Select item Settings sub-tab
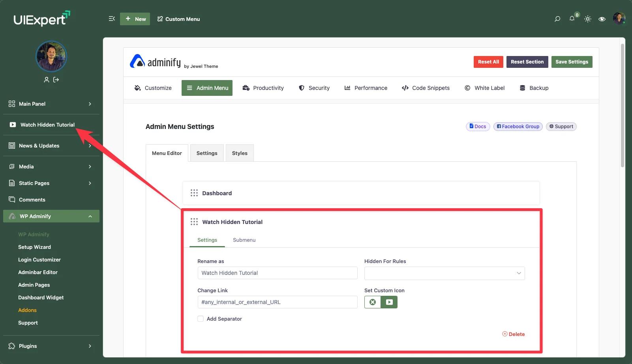The image size is (632, 364). click(207, 240)
